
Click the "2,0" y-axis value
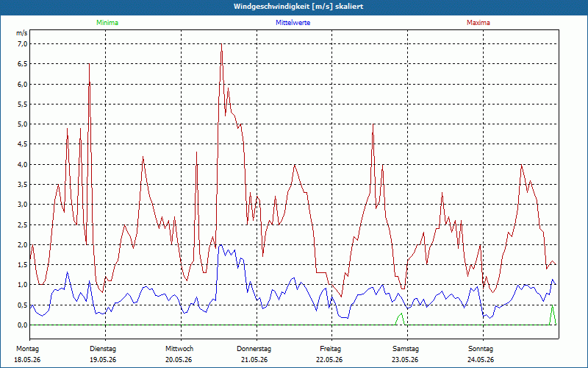(23, 245)
